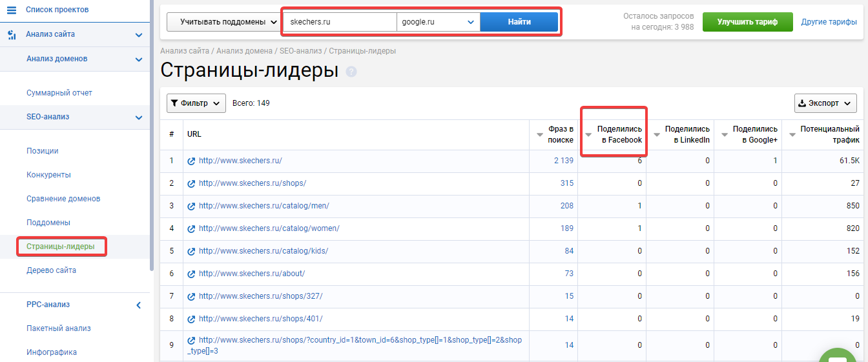Open the 208 phrases count link
Image resolution: width=868 pixels, height=362 pixels.
pyautogui.click(x=567, y=206)
